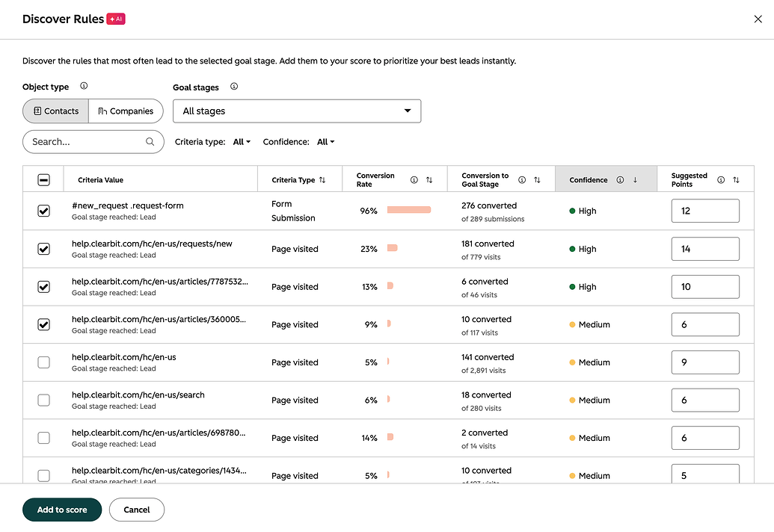
Task: Check the en-us/search page rule
Action: (43, 400)
